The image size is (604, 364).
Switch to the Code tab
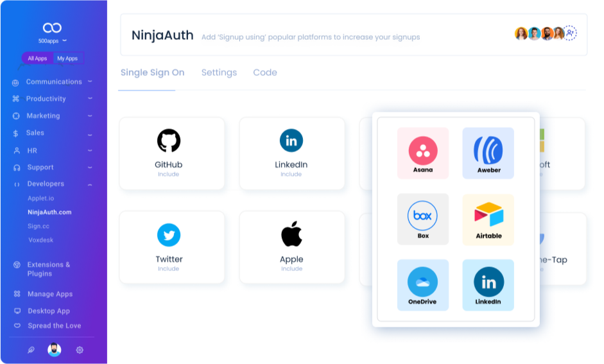click(265, 73)
